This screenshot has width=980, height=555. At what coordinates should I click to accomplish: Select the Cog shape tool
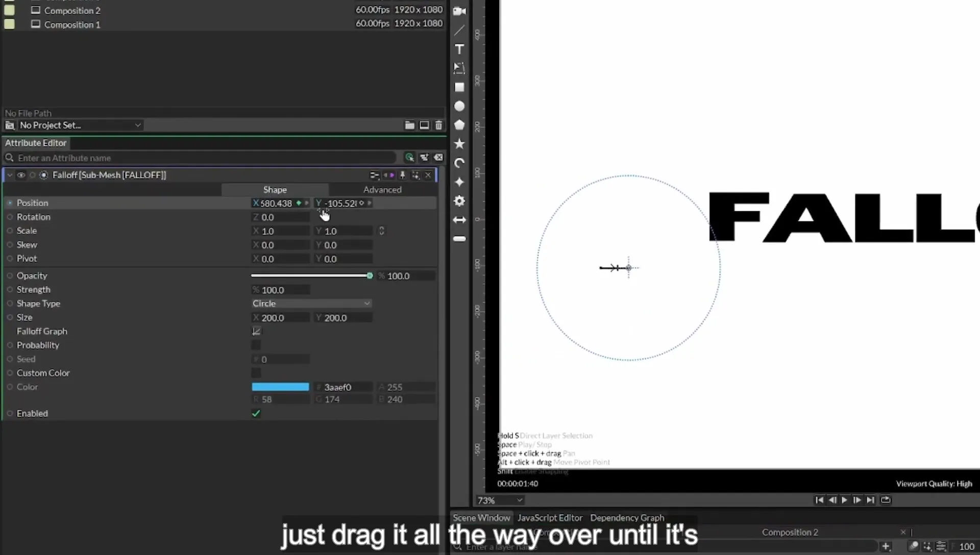pos(459,201)
